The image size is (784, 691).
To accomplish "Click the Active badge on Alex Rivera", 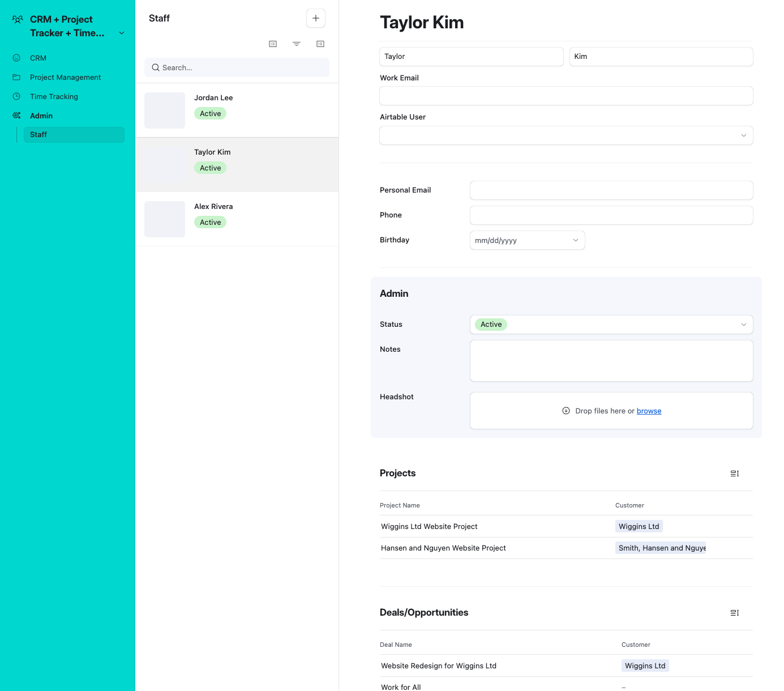I will point(210,222).
